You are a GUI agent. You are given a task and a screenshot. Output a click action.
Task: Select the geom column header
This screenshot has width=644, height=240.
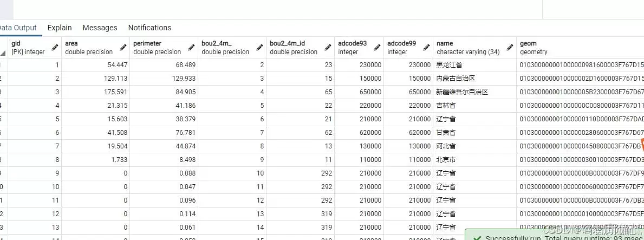pos(580,47)
